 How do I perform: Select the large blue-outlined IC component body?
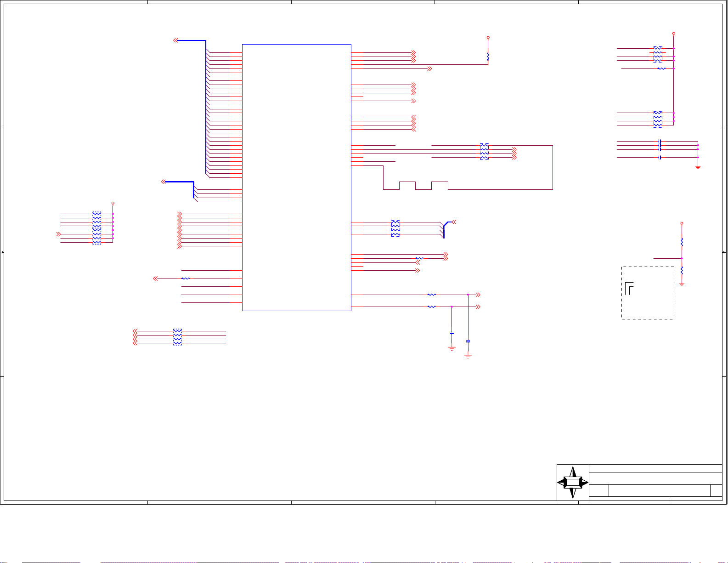(x=297, y=177)
